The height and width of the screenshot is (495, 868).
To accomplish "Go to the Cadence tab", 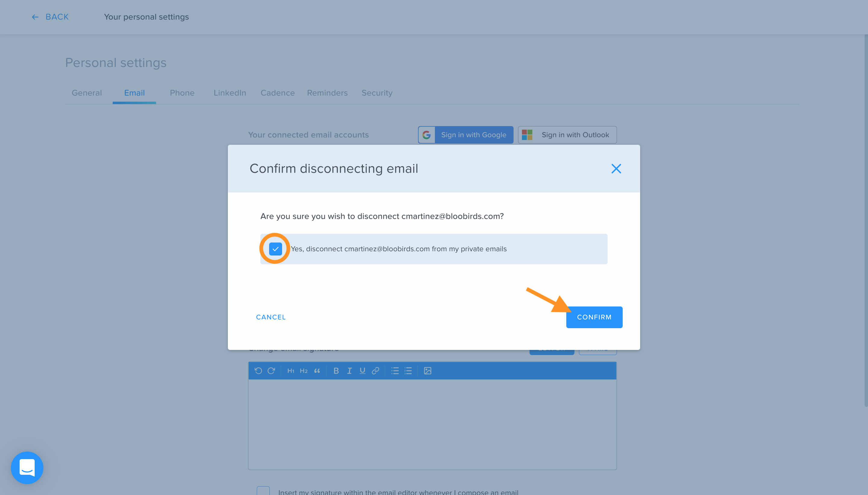I will pos(278,93).
